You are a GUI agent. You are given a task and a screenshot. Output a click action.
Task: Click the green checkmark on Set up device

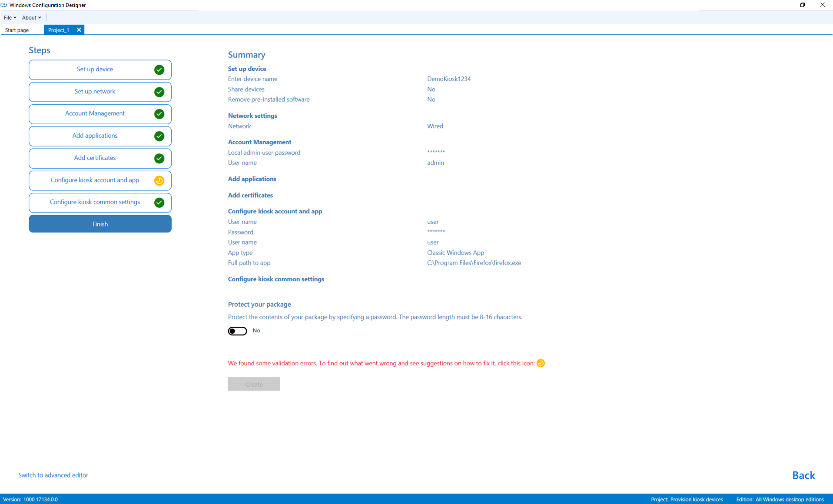click(159, 70)
